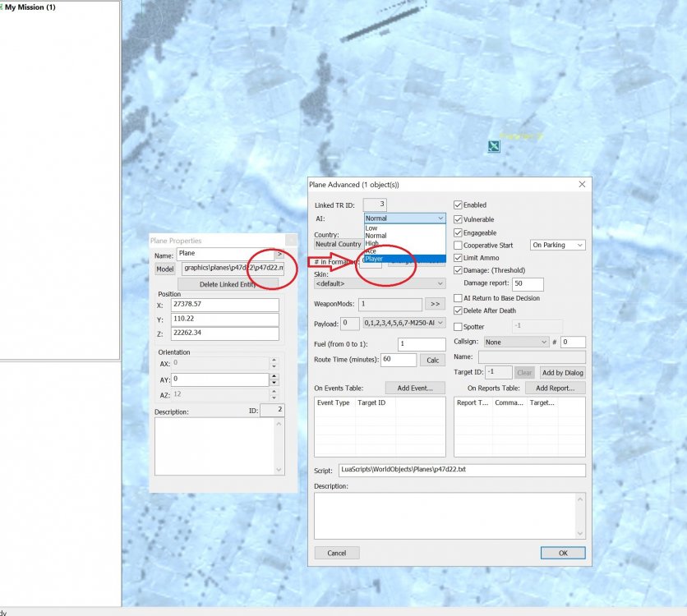
Task: Enable the Cooperative Start checkbox
Action: pyautogui.click(x=459, y=245)
